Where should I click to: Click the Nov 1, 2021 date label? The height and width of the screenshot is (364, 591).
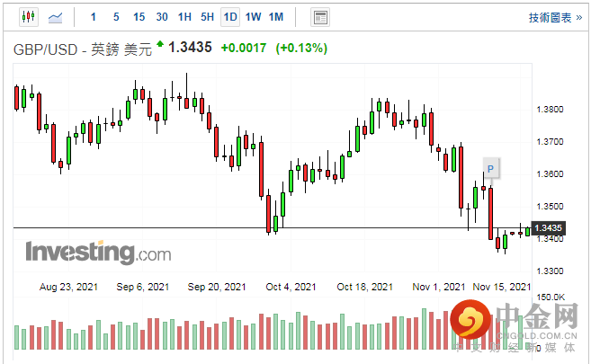point(435,287)
